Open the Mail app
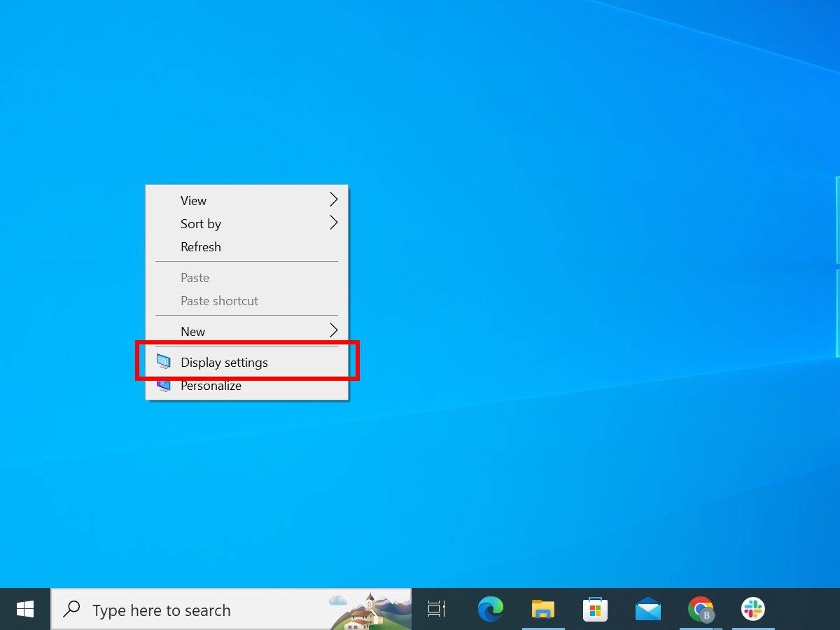Image resolution: width=840 pixels, height=630 pixels. [647, 609]
